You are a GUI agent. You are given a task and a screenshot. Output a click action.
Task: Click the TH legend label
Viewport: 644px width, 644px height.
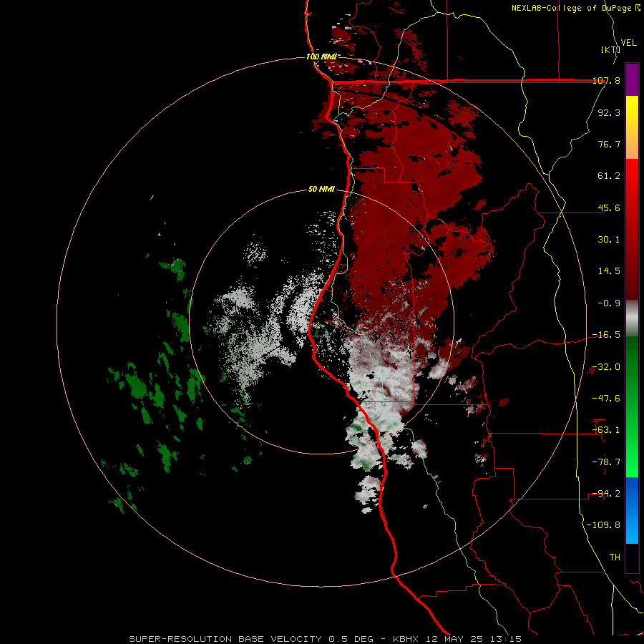615,557
